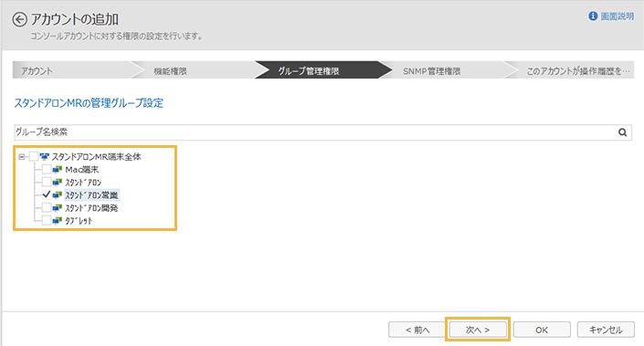
Task: Open the 画面説明 help link
Action: [x=618, y=16]
